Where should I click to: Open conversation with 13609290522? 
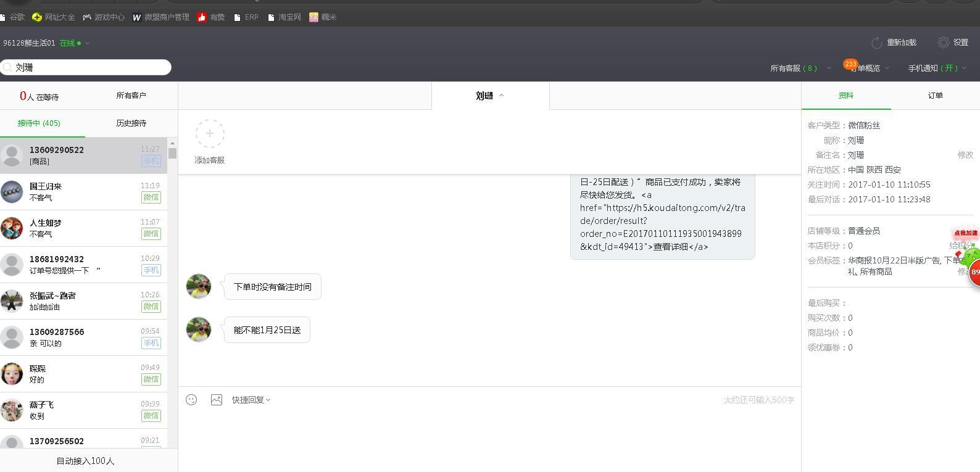tap(83, 155)
